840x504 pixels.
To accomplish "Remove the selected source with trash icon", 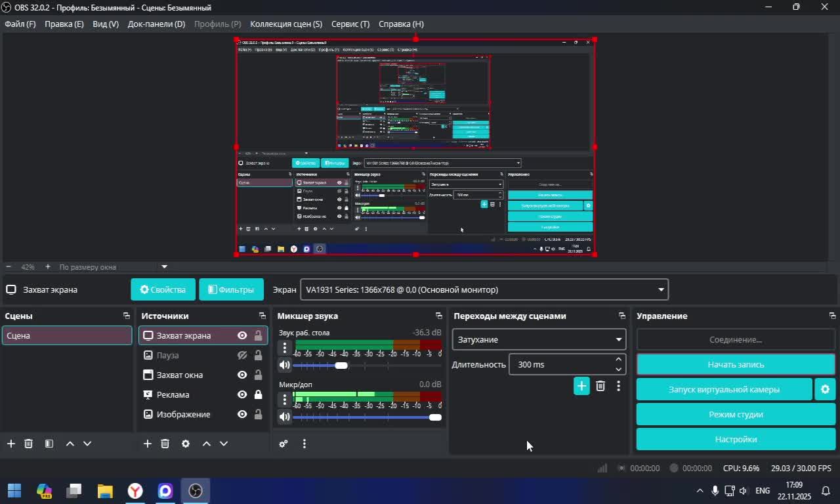I will point(165,444).
